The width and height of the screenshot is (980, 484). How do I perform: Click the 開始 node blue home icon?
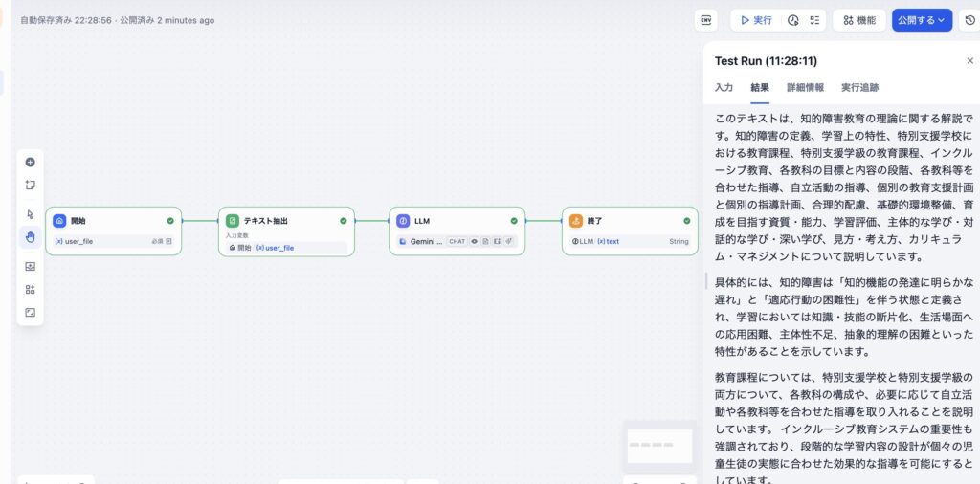pos(59,220)
